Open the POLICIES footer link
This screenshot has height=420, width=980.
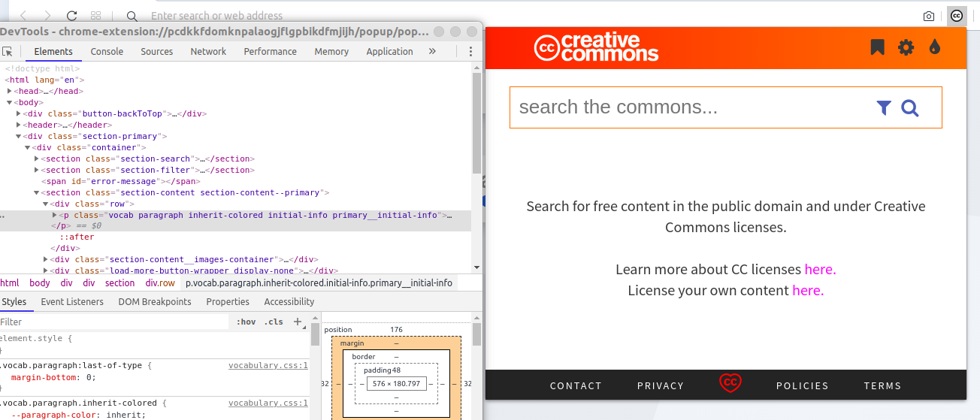click(803, 385)
